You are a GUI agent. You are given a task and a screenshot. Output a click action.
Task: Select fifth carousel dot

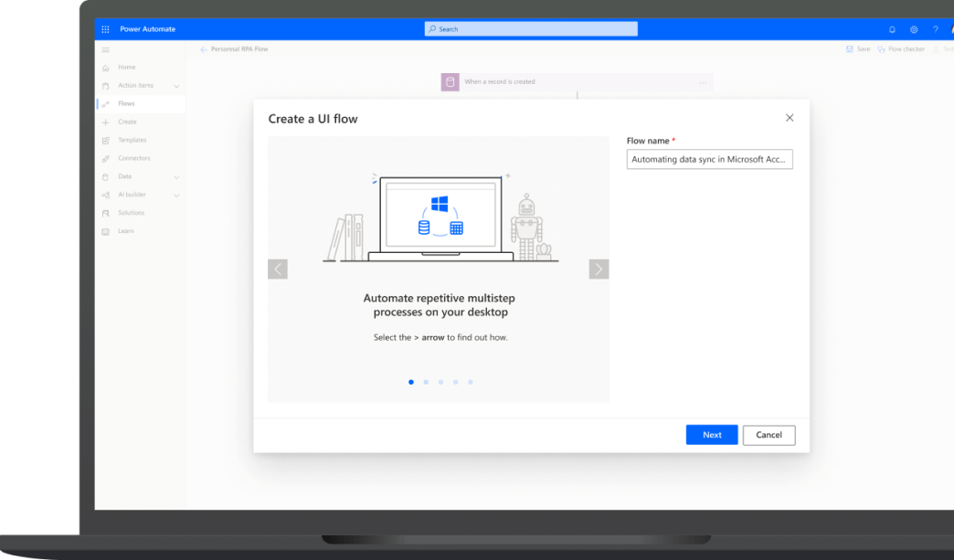click(x=471, y=383)
